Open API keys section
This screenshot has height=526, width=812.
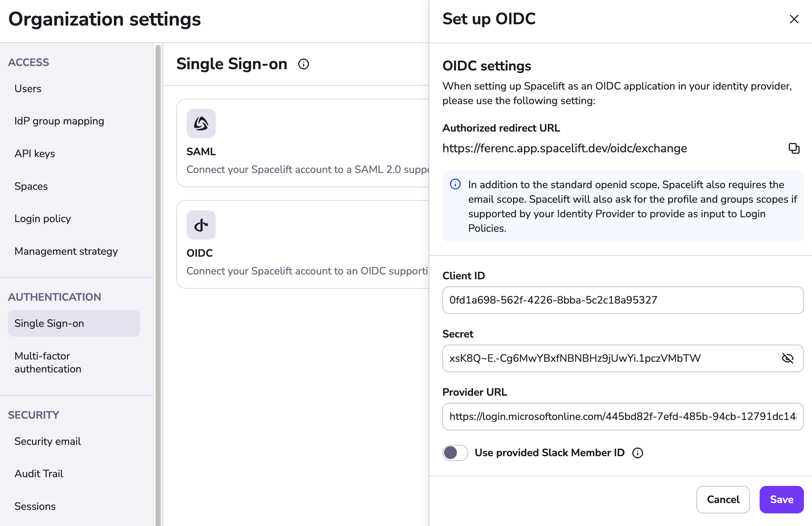click(x=35, y=154)
